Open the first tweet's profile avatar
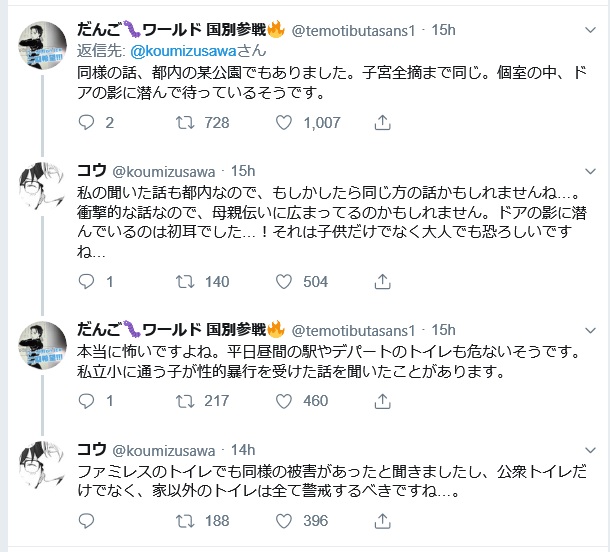Screen dimensions: 610x552 click(44, 46)
